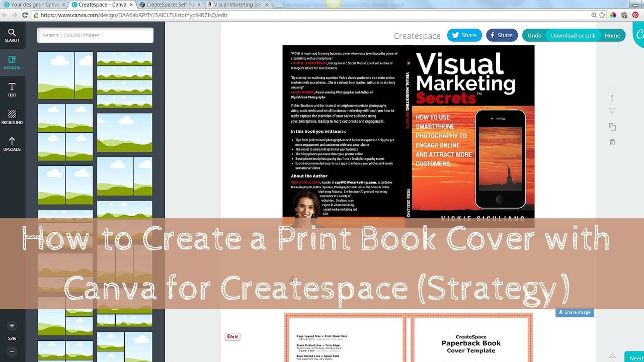Select 'Visual Marketing Secrets' title on cover

[465, 78]
